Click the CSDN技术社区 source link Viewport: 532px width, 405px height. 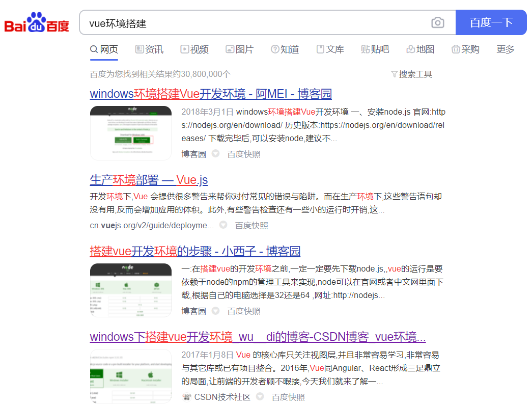tap(222, 397)
